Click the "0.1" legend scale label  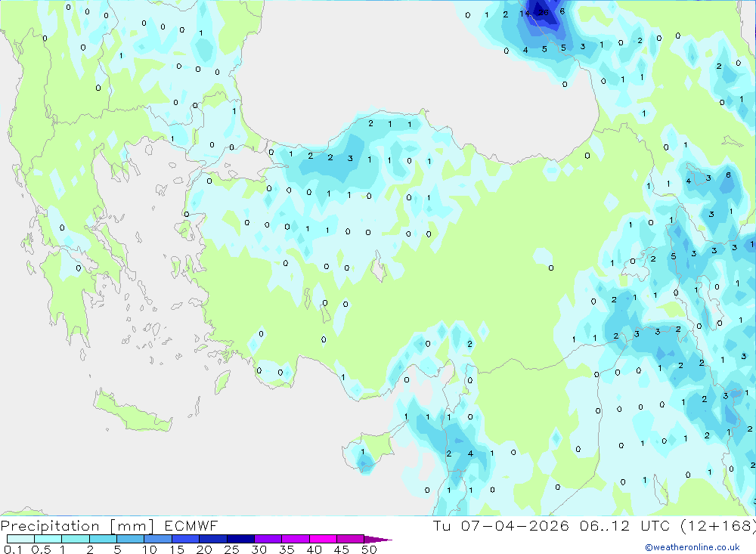[13, 549]
